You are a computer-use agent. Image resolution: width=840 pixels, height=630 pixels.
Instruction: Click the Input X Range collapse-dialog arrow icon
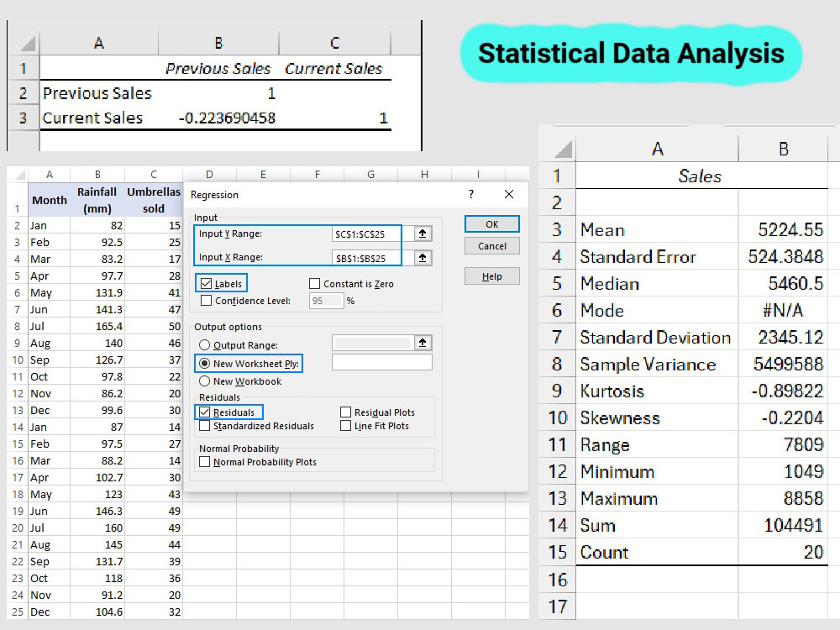[x=423, y=258]
